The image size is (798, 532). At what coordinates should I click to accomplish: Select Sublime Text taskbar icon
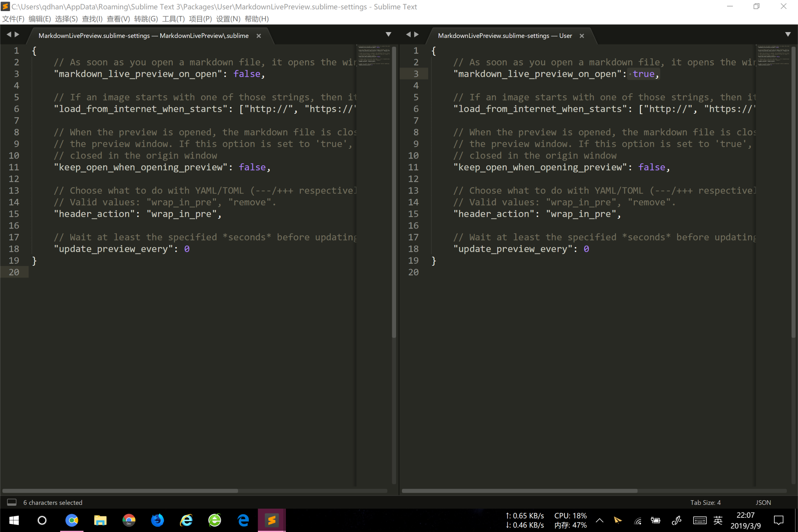pos(272,520)
